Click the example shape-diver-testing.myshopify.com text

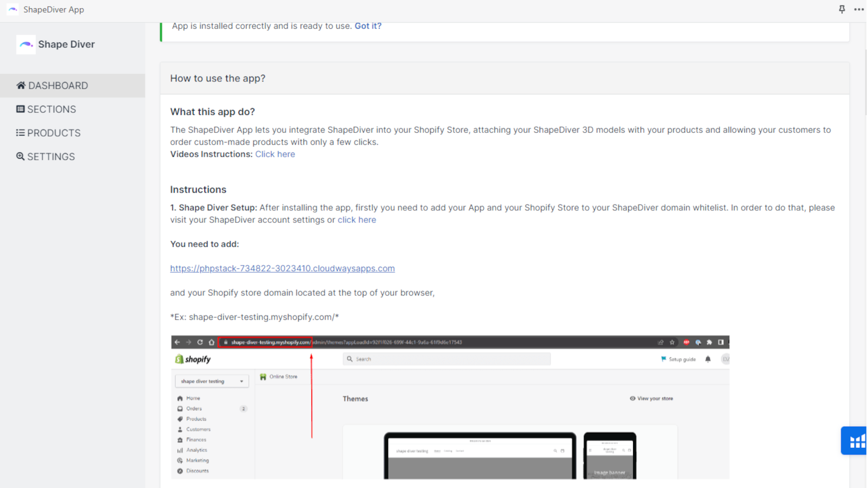click(x=254, y=317)
